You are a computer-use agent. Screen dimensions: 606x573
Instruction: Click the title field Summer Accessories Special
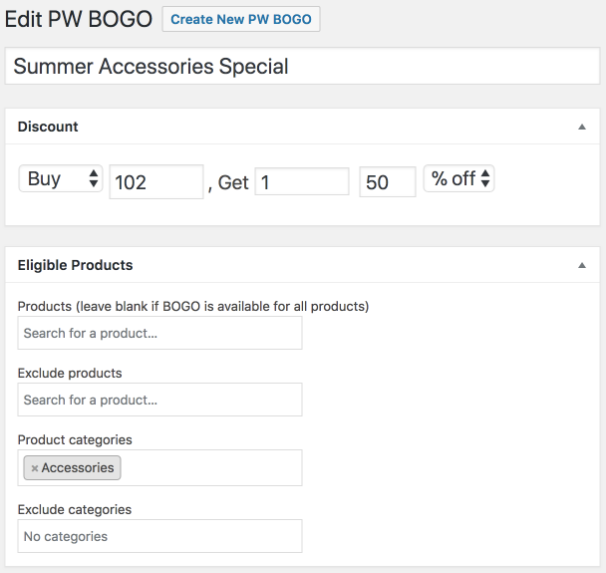click(302, 67)
